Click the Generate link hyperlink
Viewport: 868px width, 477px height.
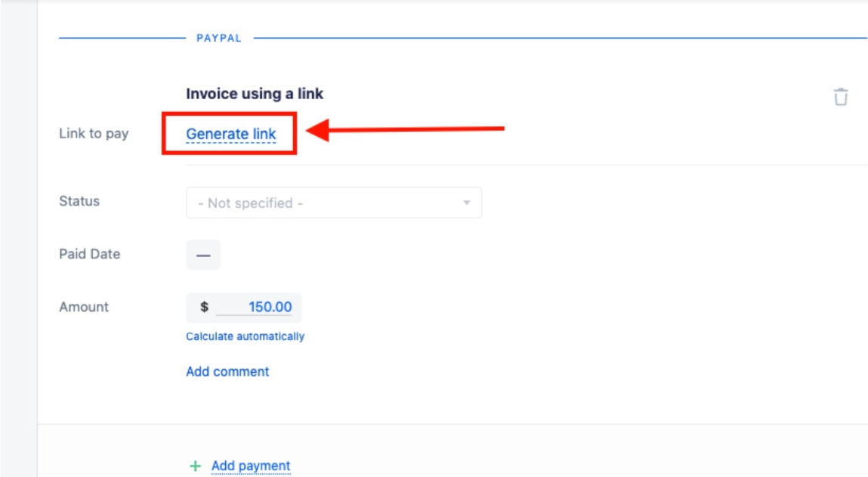point(231,134)
